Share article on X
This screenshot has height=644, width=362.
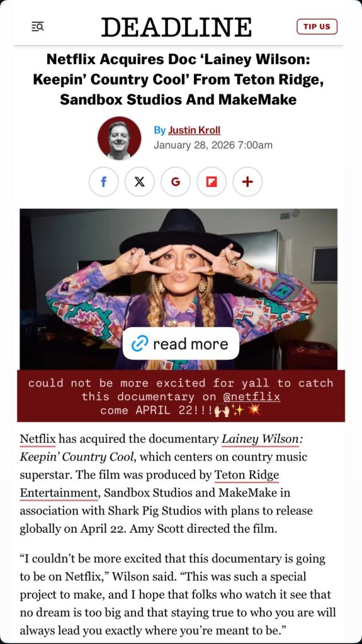click(140, 182)
